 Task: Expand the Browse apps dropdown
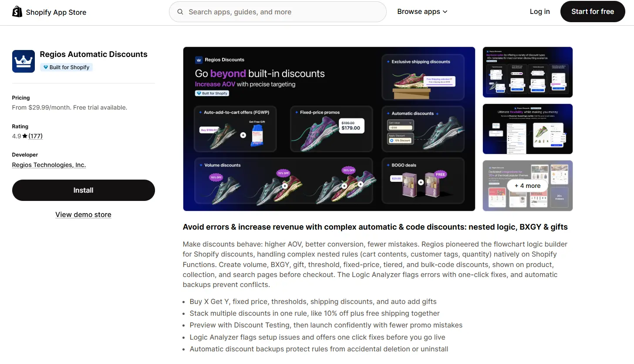click(422, 12)
